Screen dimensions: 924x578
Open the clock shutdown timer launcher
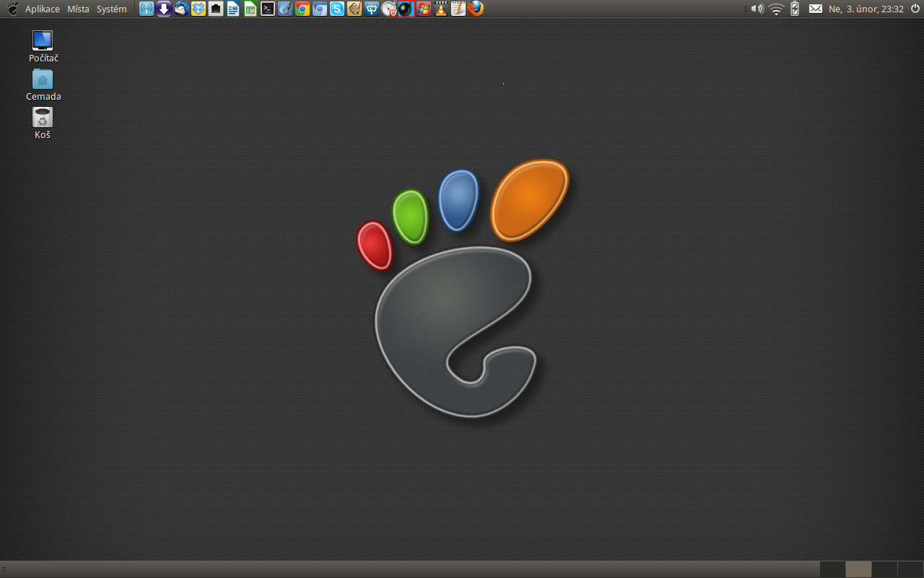(x=389, y=9)
